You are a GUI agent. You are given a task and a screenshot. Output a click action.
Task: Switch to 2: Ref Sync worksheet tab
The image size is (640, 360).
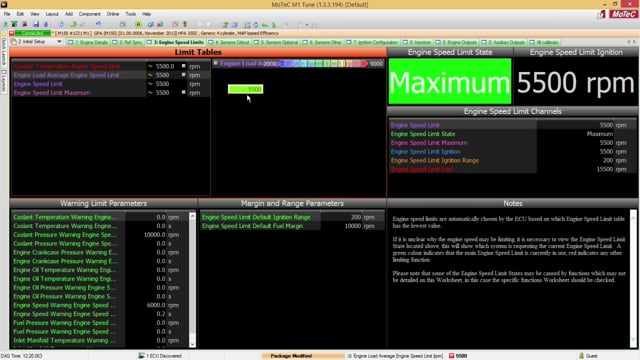127,42
